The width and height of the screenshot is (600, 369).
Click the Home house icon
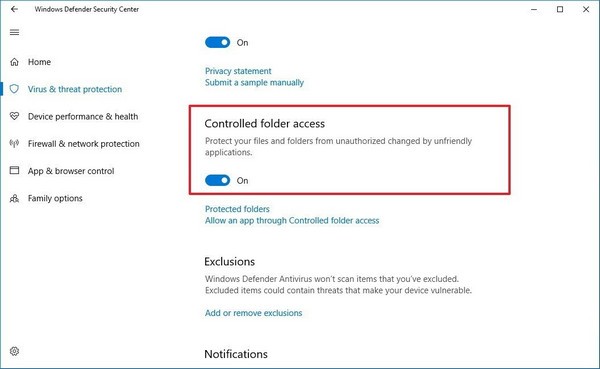15,62
